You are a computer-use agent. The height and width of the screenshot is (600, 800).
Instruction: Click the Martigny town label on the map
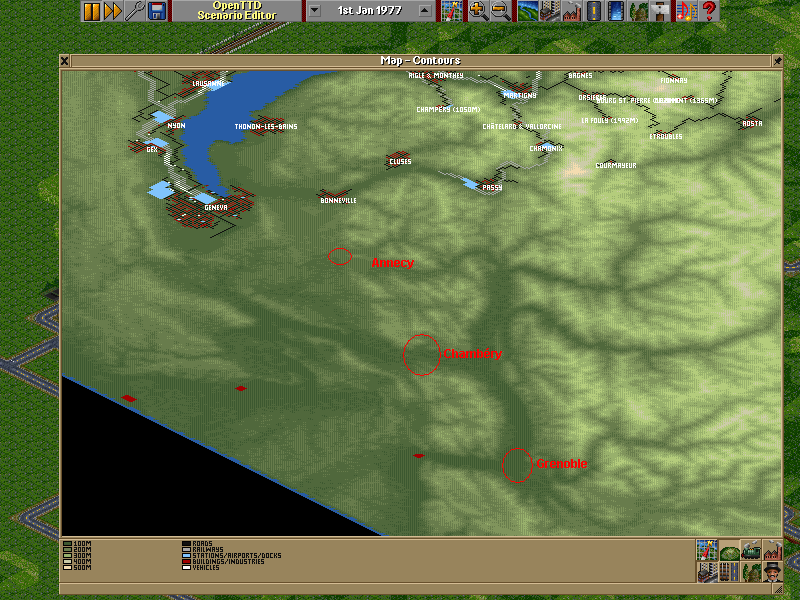pyautogui.click(x=519, y=95)
